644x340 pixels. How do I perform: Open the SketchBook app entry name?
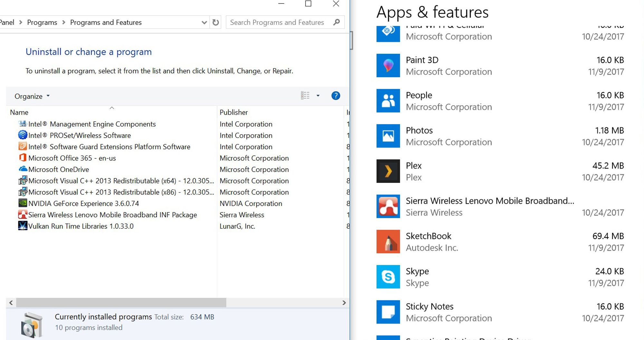tap(429, 236)
